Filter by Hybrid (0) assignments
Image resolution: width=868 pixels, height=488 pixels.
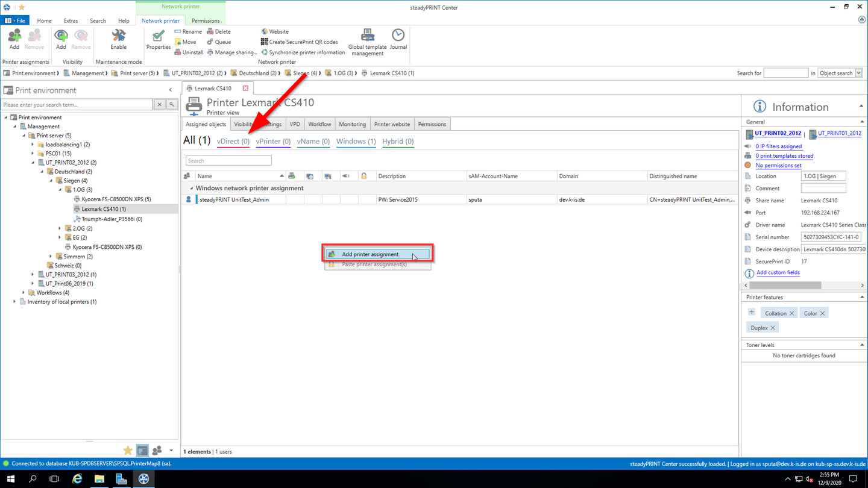[398, 142]
